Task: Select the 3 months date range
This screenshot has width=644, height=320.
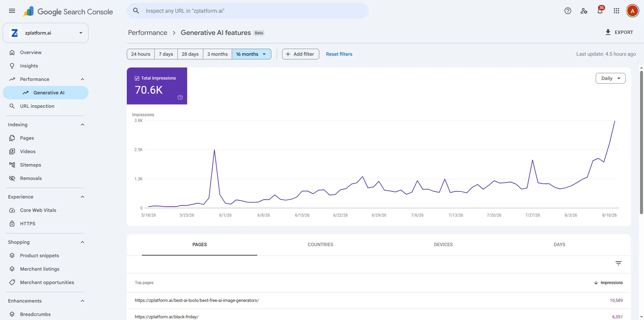Action: [x=217, y=54]
